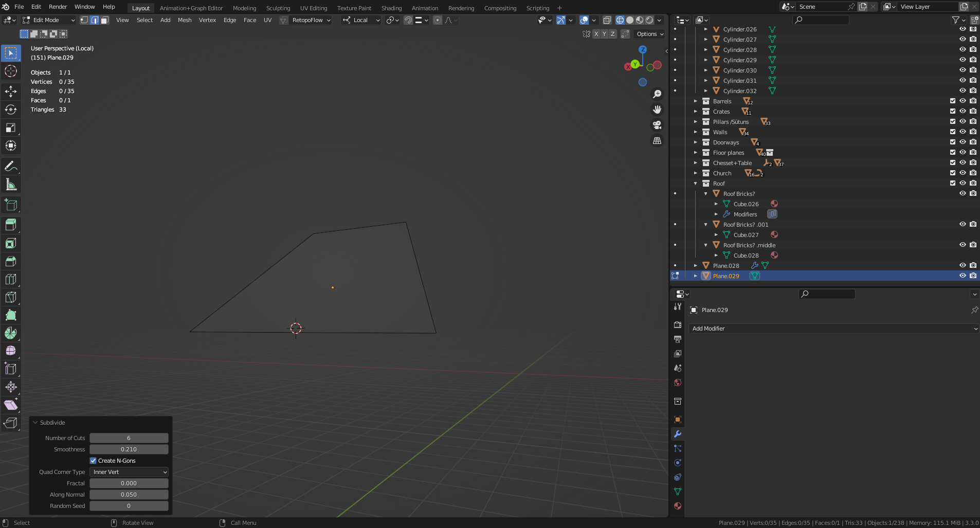980x528 pixels.
Task: Switch to Material Preview viewport shading
Action: (x=639, y=20)
